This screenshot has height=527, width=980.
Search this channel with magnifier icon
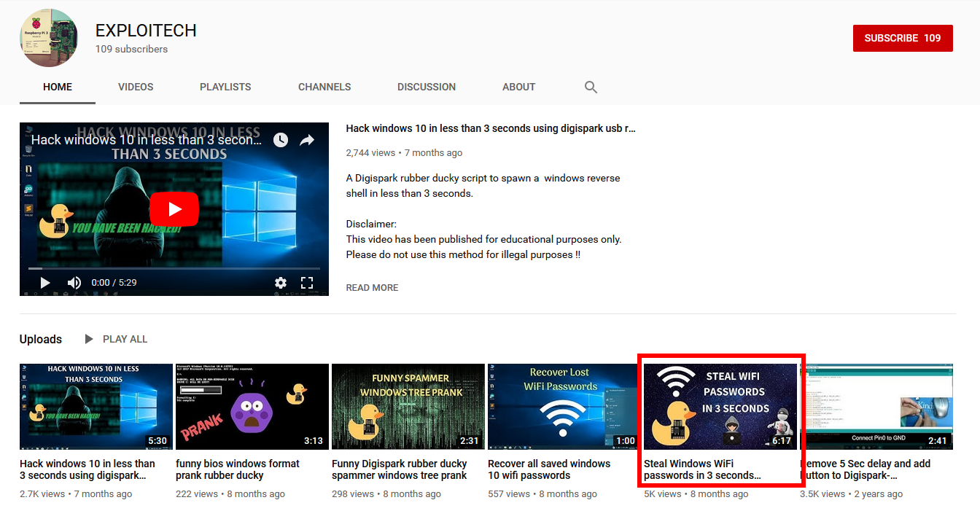point(591,87)
